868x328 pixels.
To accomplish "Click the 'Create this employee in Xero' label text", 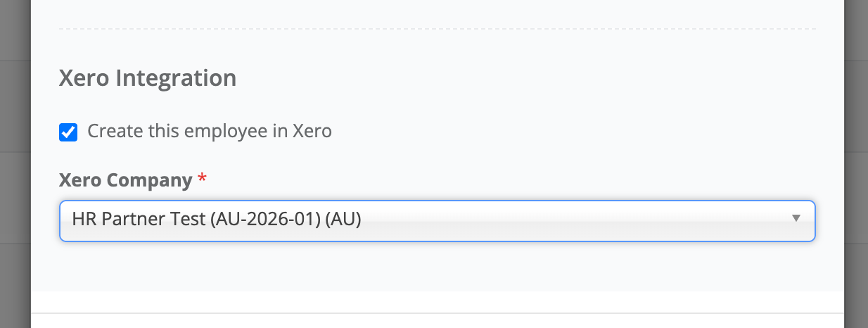I will point(209,131).
